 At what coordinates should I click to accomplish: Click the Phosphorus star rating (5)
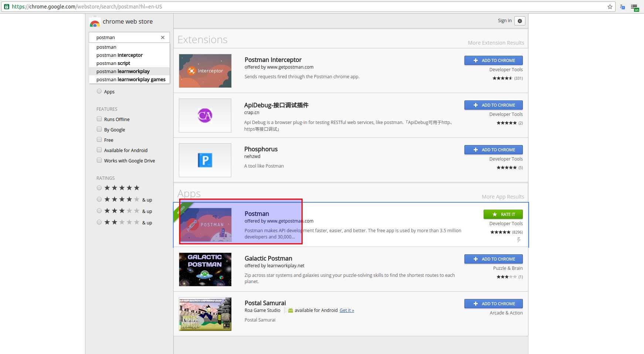click(510, 168)
